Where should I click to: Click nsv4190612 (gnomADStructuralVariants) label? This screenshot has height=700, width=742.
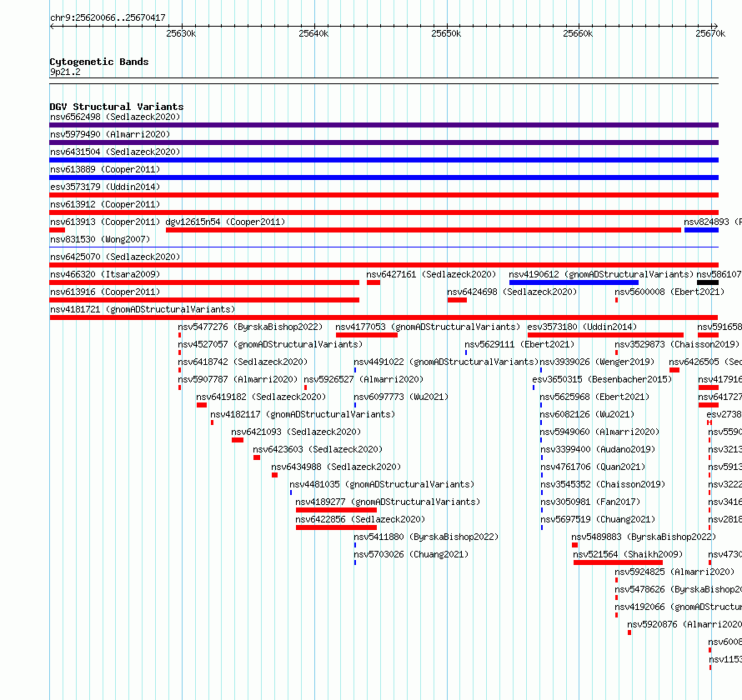pyautogui.click(x=601, y=274)
